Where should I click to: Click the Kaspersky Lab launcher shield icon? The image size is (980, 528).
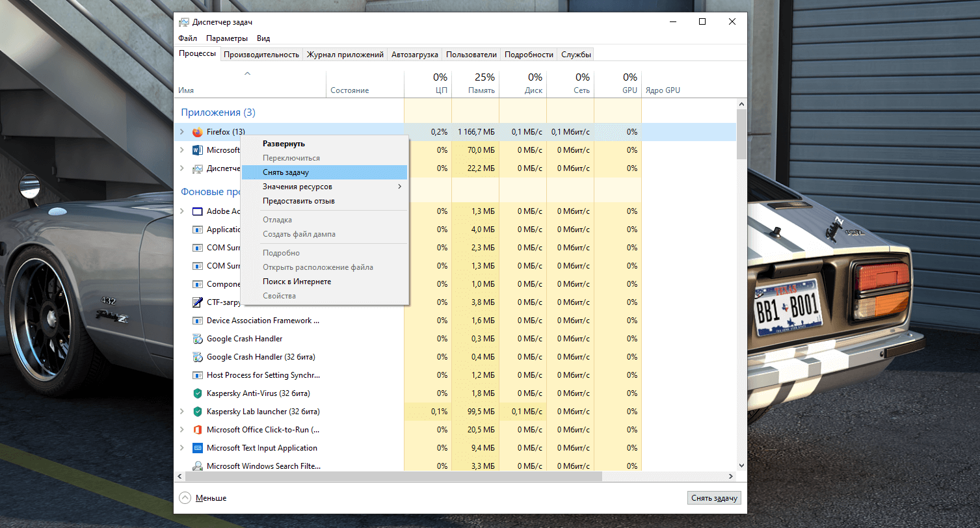click(x=198, y=412)
